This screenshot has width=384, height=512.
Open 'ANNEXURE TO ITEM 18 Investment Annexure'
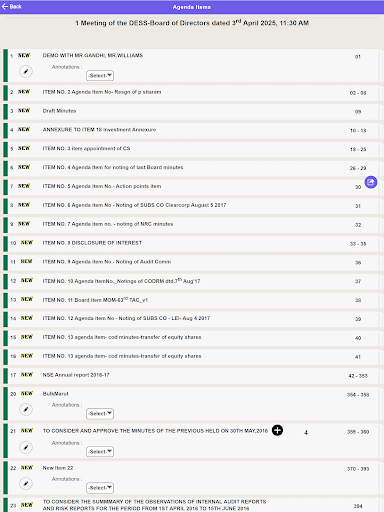click(99, 130)
